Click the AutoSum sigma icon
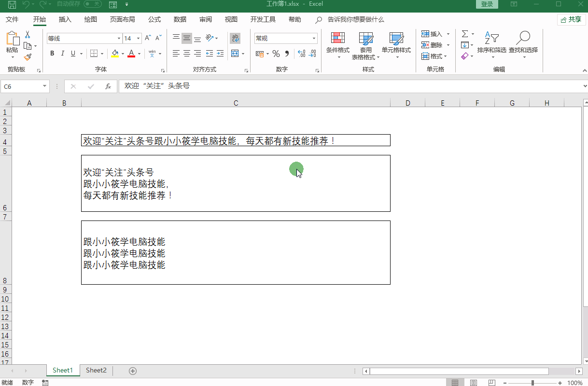588x386 pixels. 464,34
